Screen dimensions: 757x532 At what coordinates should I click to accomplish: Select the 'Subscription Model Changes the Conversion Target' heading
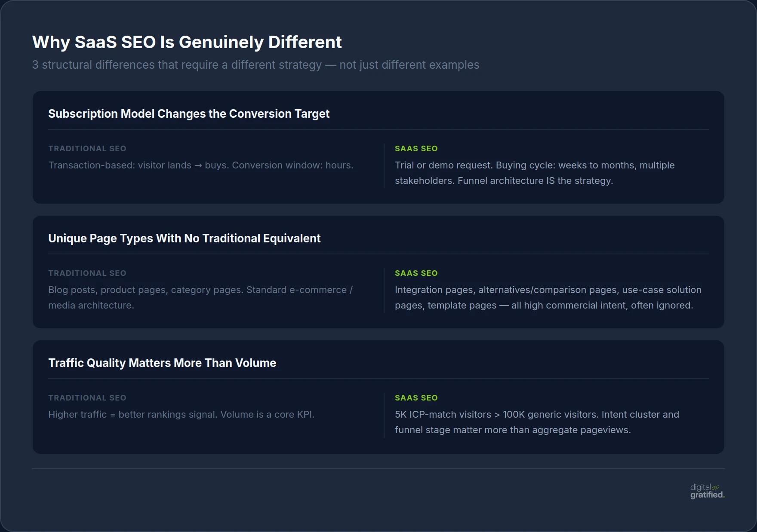click(189, 114)
